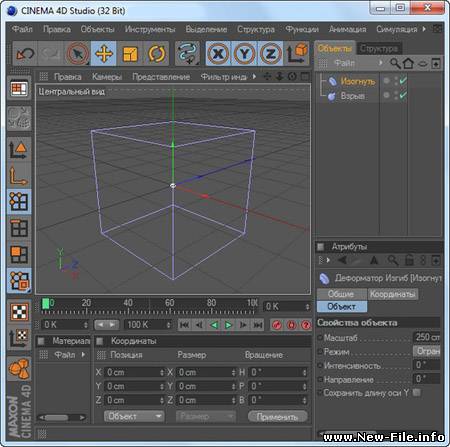
Task: Click the orange Animation mode icon
Action: [19, 369]
